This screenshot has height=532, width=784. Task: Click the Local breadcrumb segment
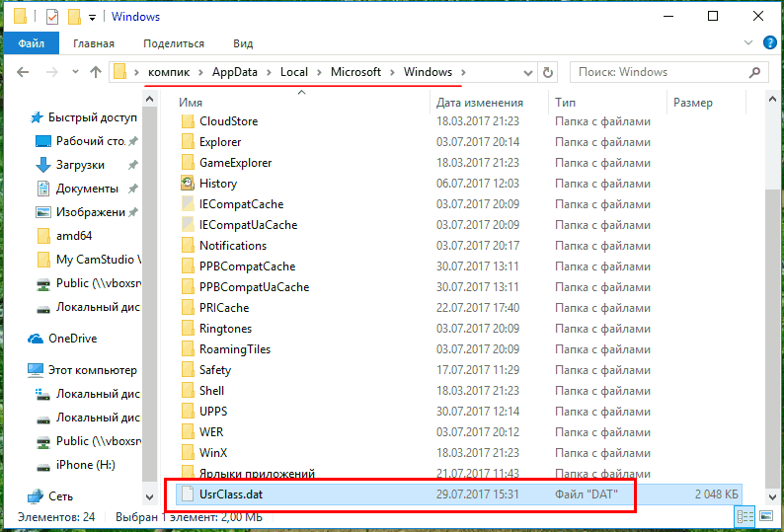click(x=294, y=72)
